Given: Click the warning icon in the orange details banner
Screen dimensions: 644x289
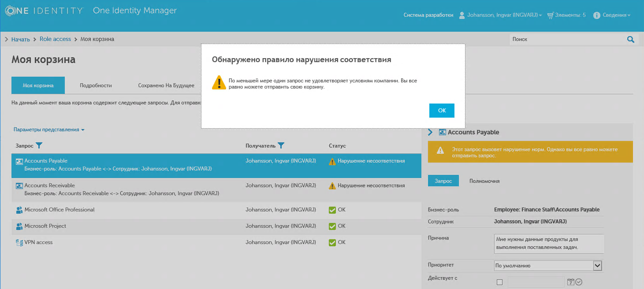Looking at the screenshot, I should pyautogui.click(x=440, y=151).
